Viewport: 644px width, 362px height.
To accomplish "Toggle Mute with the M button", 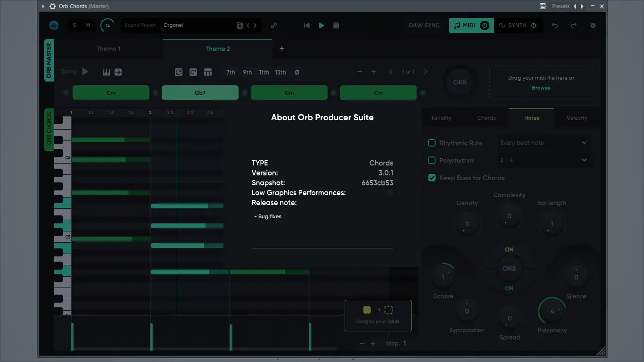I will [88, 25].
